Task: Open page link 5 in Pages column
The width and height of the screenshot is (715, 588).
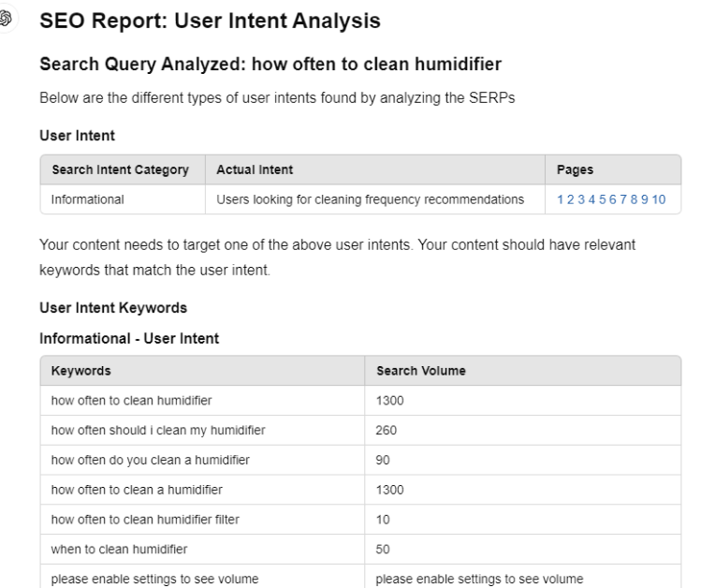Action: coord(603,199)
